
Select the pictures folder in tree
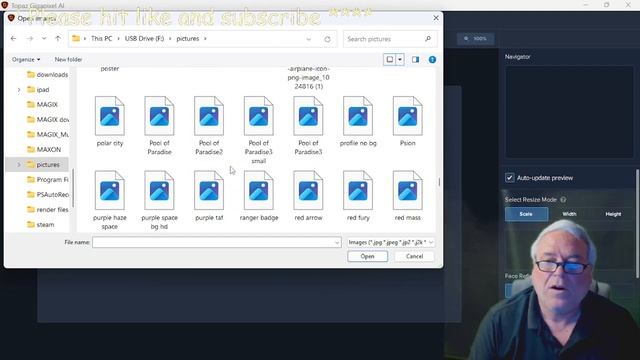pos(43,164)
